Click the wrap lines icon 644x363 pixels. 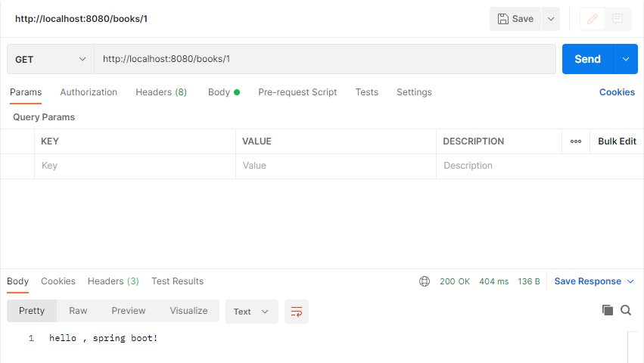point(297,312)
